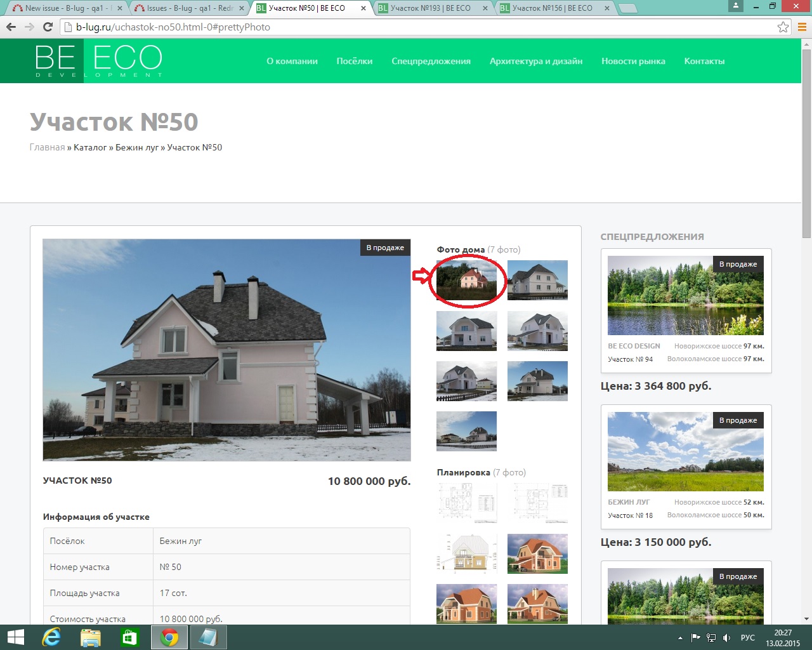The height and width of the screenshot is (650, 812).
Task: Open the Посёлки navigation menu item
Action: click(354, 61)
